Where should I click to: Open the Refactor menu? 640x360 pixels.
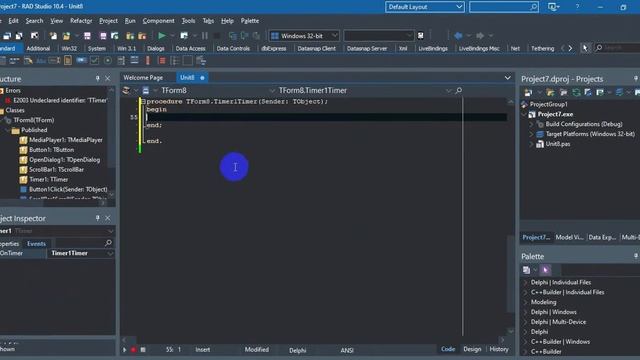pyautogui.click(x=81, y=21)
